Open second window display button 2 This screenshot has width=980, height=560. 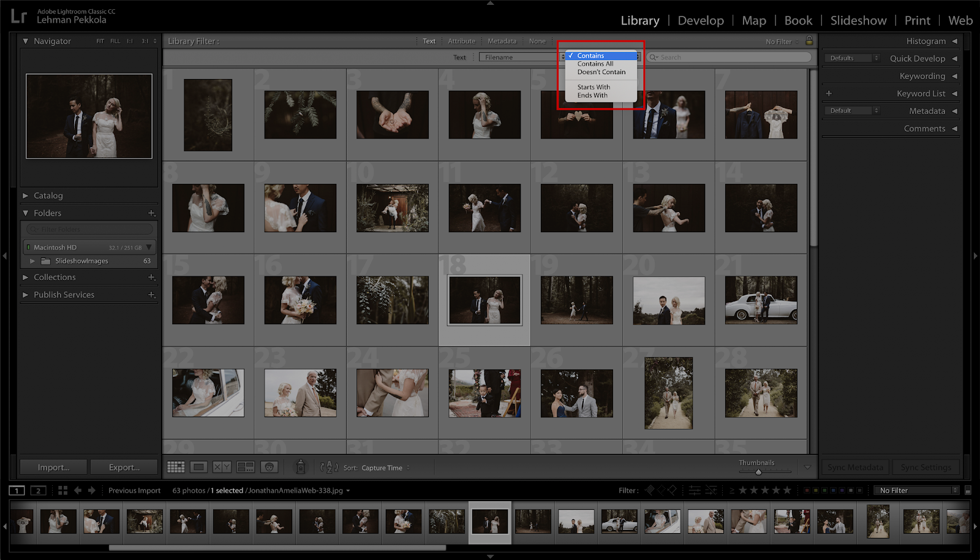38,490
